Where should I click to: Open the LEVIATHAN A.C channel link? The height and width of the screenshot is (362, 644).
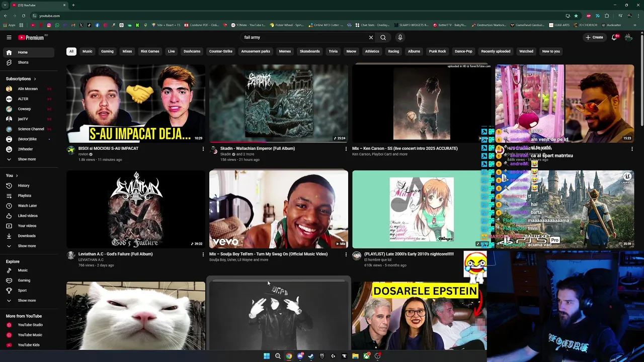click(x=91, y=260)
